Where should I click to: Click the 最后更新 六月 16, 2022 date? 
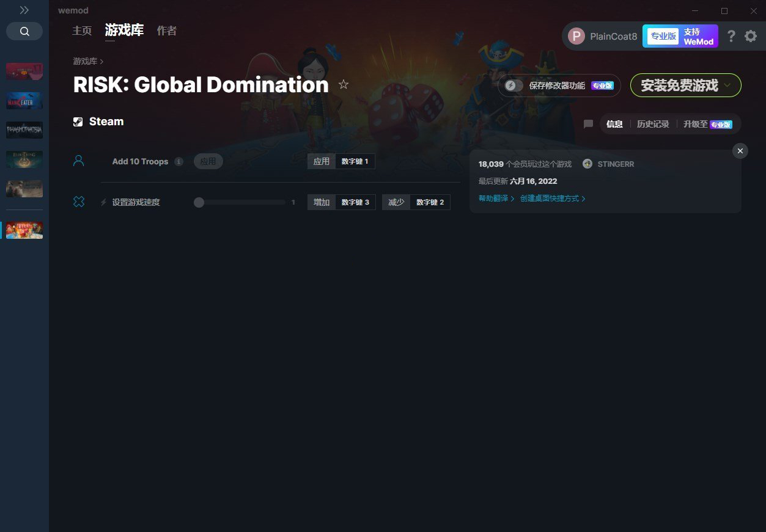click(x=518, y=181)
